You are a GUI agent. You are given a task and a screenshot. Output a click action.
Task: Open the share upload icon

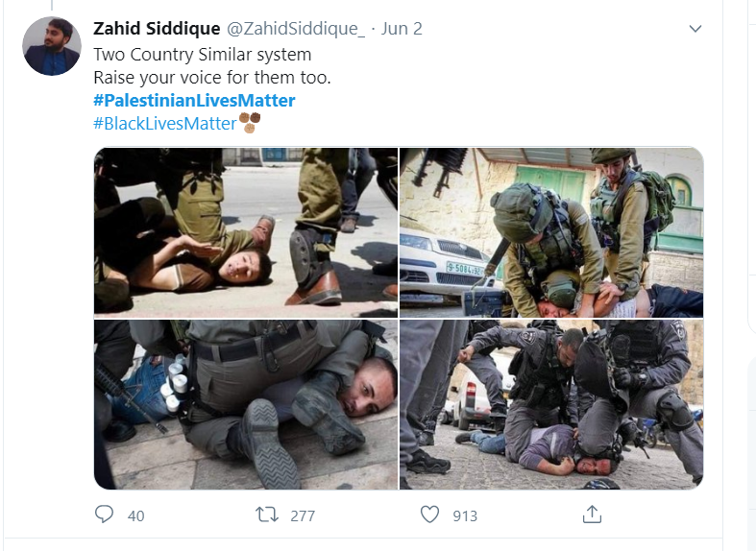pos(592,515)
